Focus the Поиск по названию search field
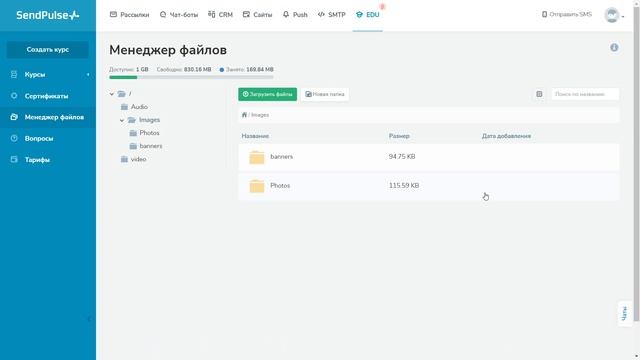Viewport: 640px width, 360px height. (x=585, y=94)
